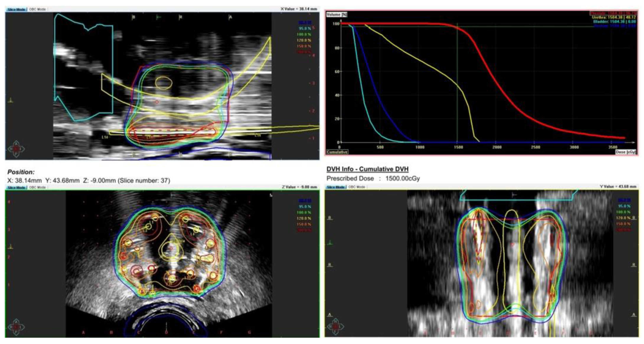Click Volume [%] axis label button
The image size is (644, 344).
[x=337, y=15]
